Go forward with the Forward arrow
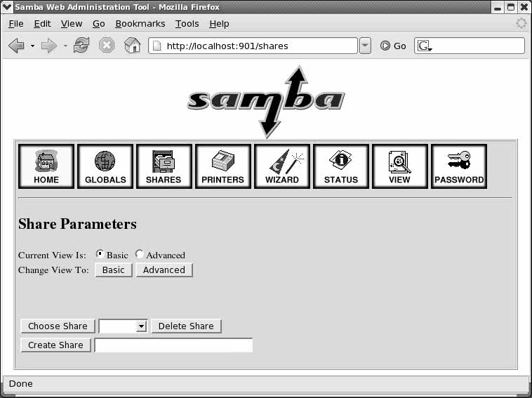Screen dimensions: 532x398 pos(49,46)
